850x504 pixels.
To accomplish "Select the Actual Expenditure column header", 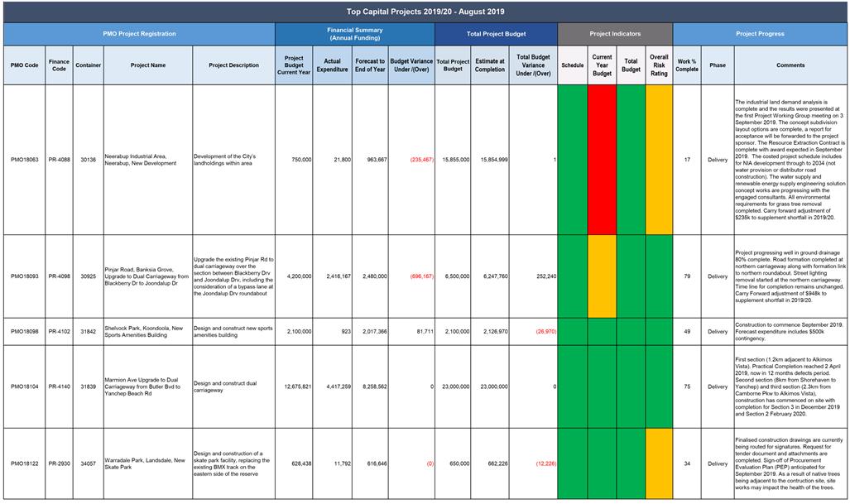I will [332, 65].
